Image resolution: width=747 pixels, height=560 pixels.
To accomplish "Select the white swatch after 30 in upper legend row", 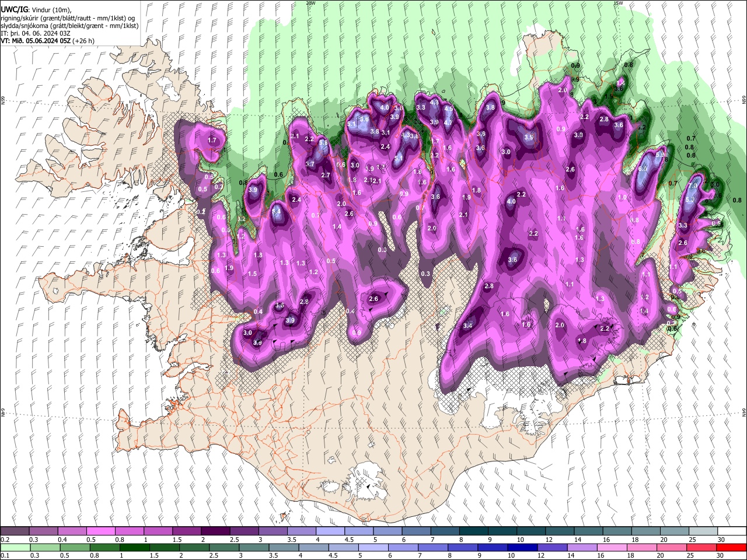I will pyautogui.click(x=732, y=531).
